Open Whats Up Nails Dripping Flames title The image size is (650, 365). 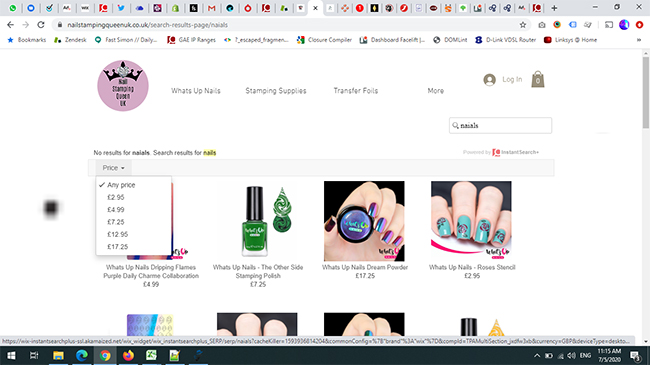coord(151,272)
